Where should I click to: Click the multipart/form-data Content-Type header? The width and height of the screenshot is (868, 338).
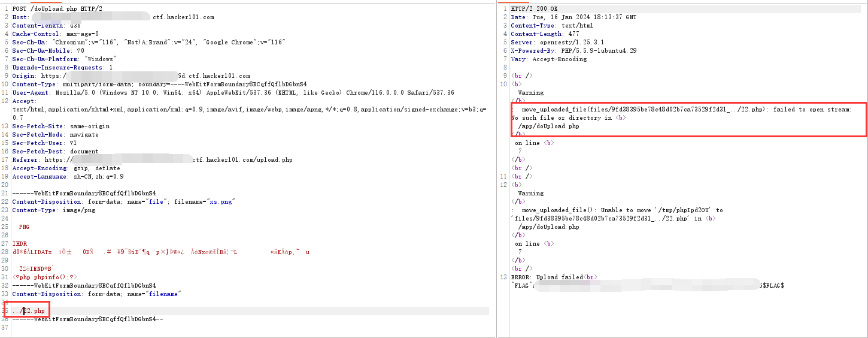(159, 84)
